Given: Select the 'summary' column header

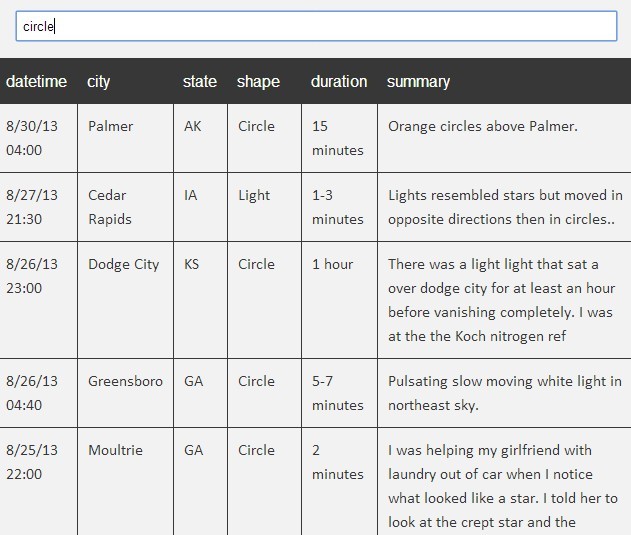Looking at the screenshot, I should click(x=418, y=82).
